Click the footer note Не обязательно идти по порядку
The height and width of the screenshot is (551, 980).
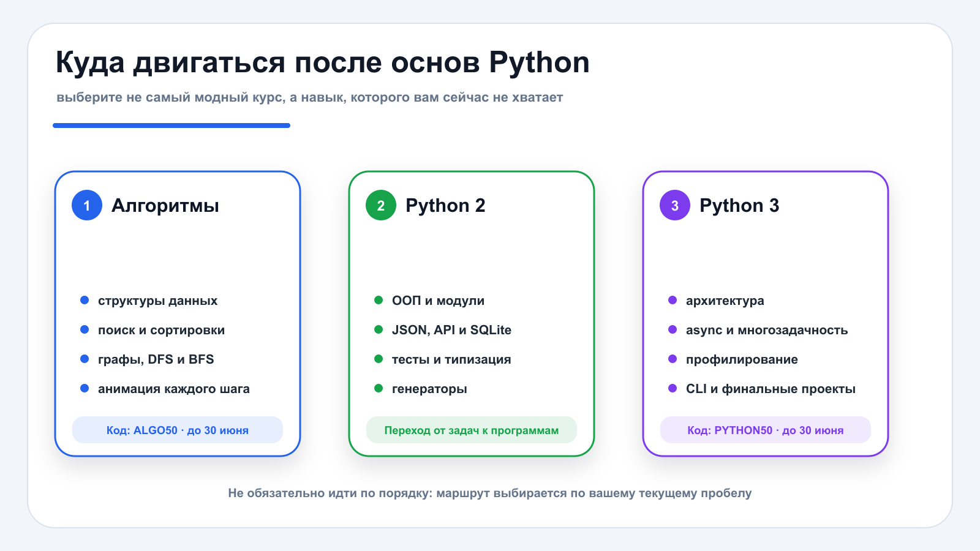490,493
